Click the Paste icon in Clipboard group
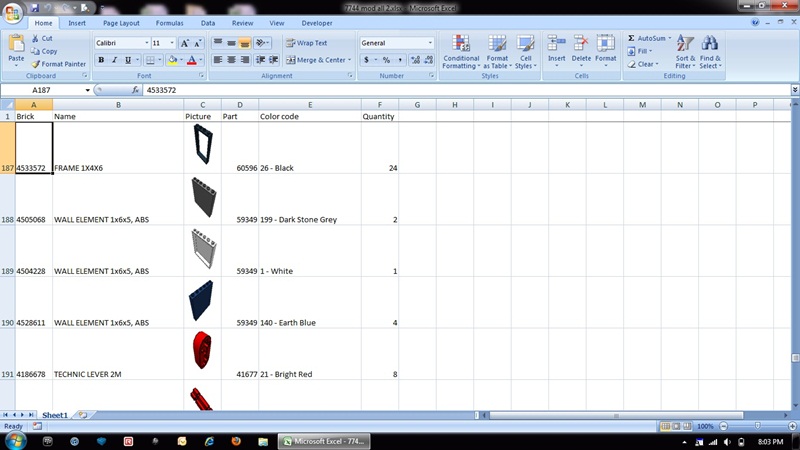800x450 pixels. (16, 43)
